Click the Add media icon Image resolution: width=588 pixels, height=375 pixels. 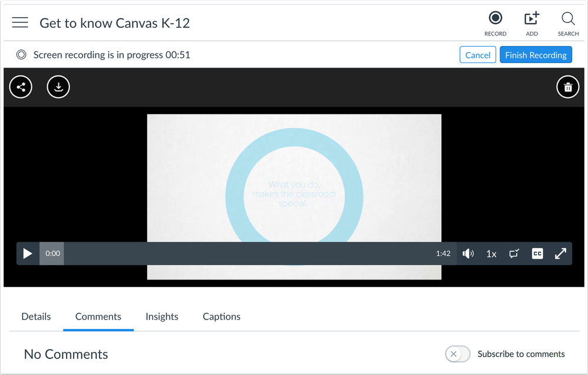(x=531, y=19)
